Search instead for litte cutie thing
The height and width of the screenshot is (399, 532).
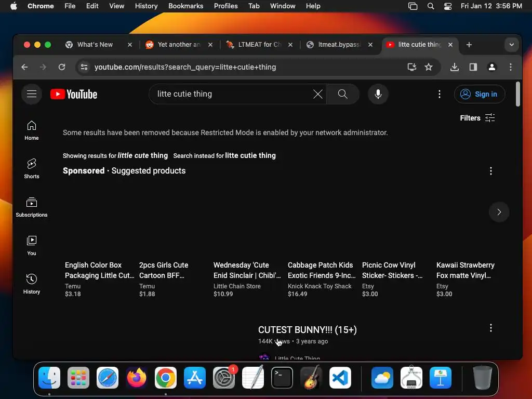coord(250,155)
